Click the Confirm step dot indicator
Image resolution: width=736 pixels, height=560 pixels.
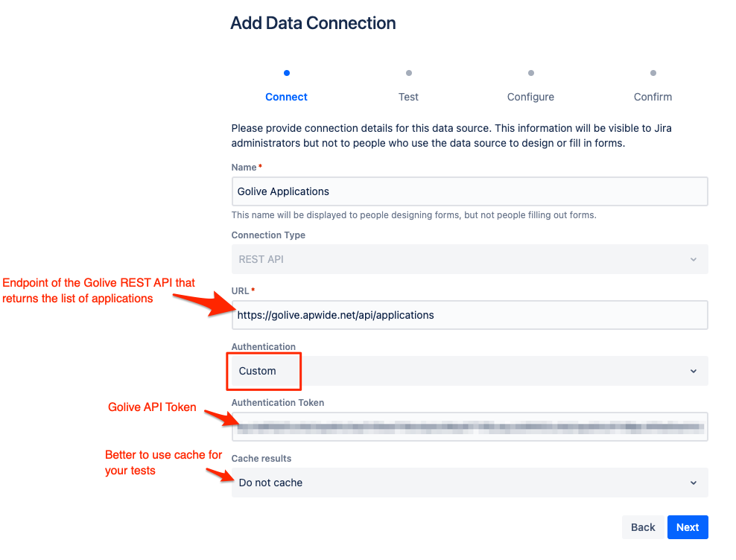(653, 73)
